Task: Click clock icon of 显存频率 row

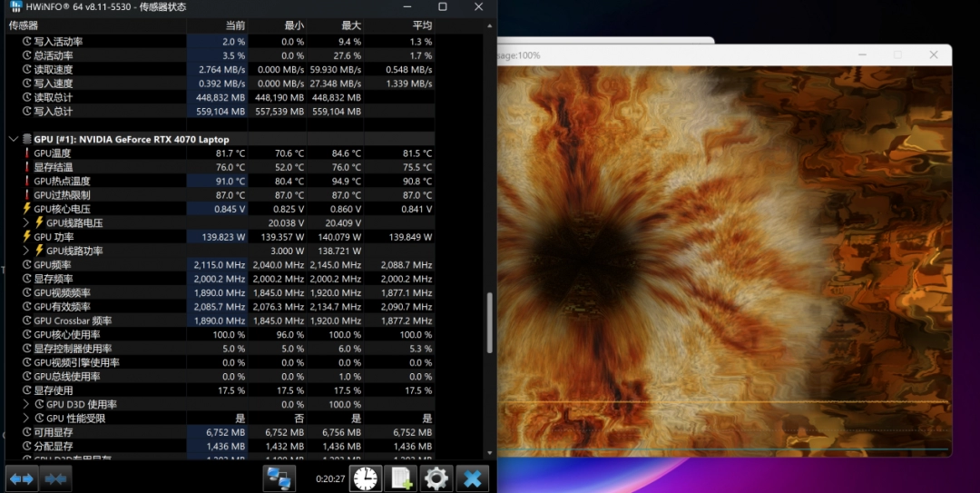Action: pos(27,279)
